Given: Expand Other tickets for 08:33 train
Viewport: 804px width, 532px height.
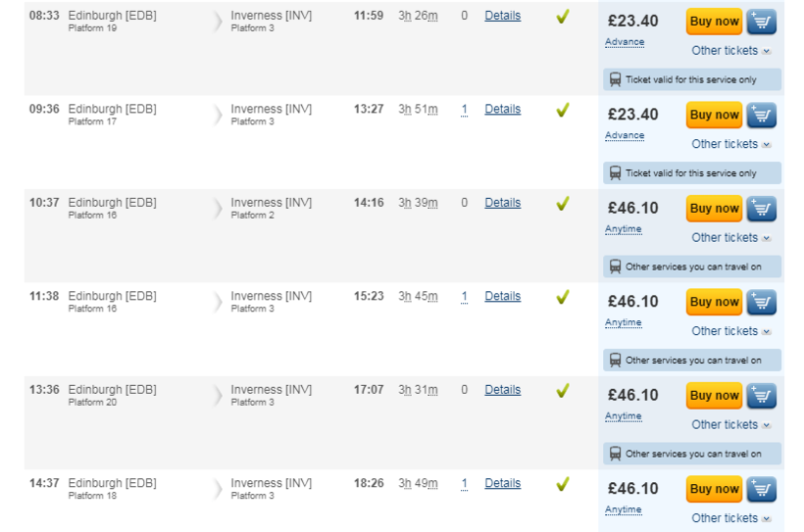Looking at the screenshot, I should click(x=730, y=51).
